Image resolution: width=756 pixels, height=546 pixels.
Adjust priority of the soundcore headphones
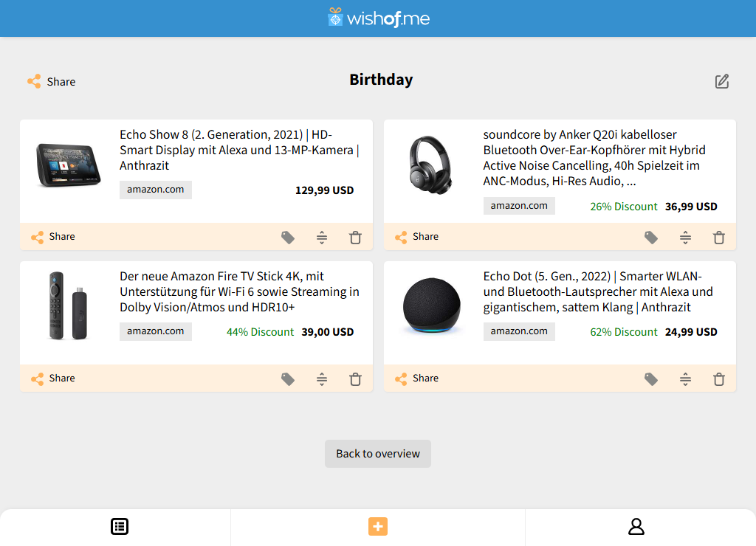pyautogui.click(x=685, y=237)
